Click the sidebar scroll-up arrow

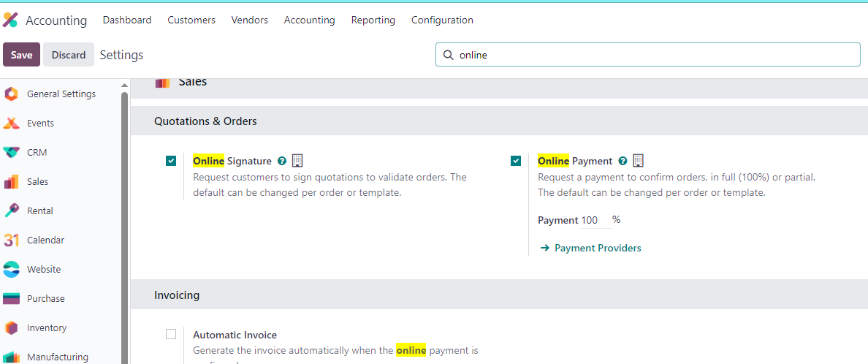pyautogui.click(x=124, y=85)
